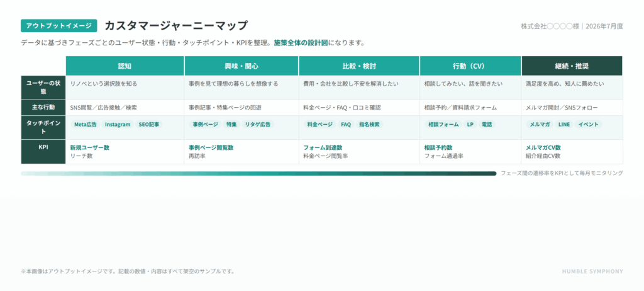Click the 施策全体の設計図 highlighted text
This screenshot has height=291, width=644.
pyautogui.click(x=301, y=43)
